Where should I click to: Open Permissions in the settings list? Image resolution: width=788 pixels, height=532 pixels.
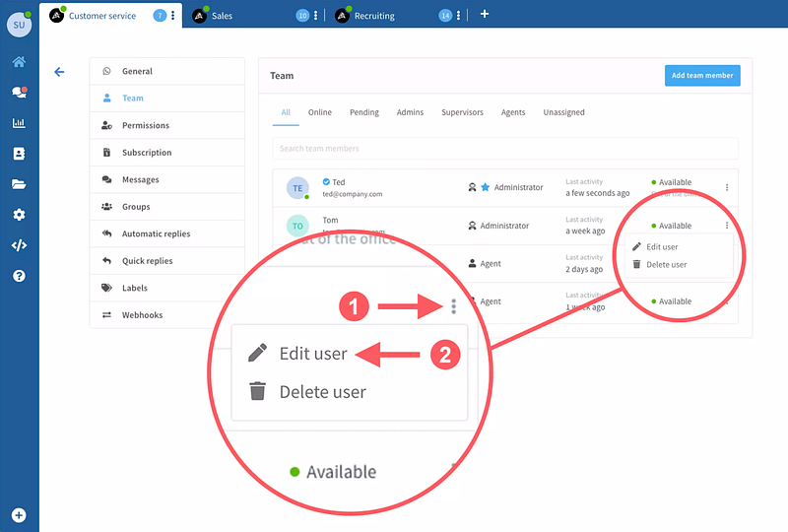click(x=145, y=125)
